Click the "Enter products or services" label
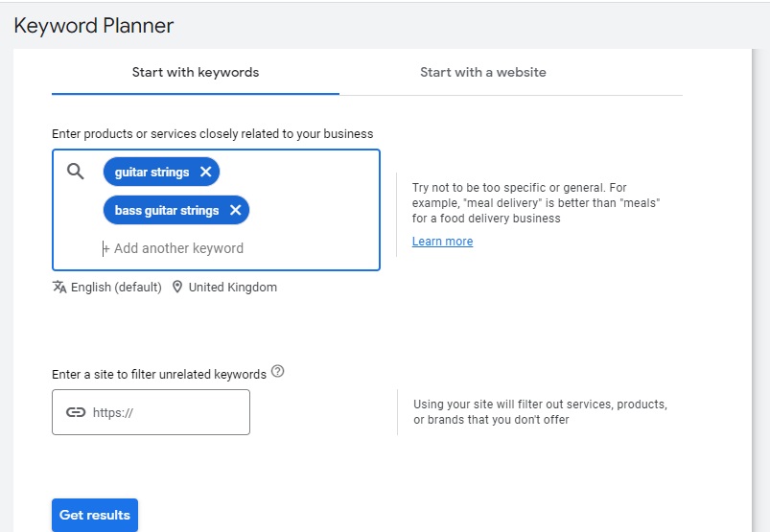This screenshot has width=770, height=532. click(212, 134)
